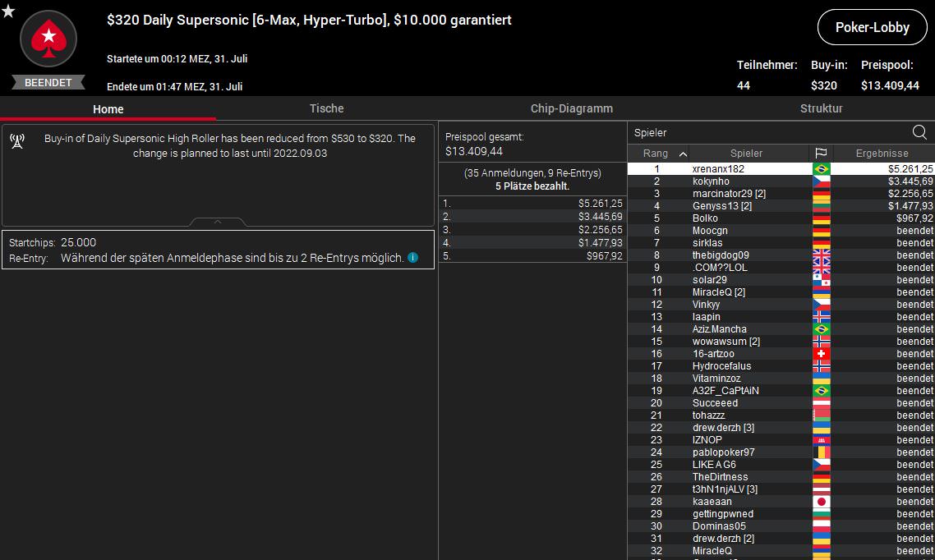Image resolution: width=935 pixels, height=560 pixels.
Task: Collapse the announcement panel chevron
Action: (x=218, y=222)
